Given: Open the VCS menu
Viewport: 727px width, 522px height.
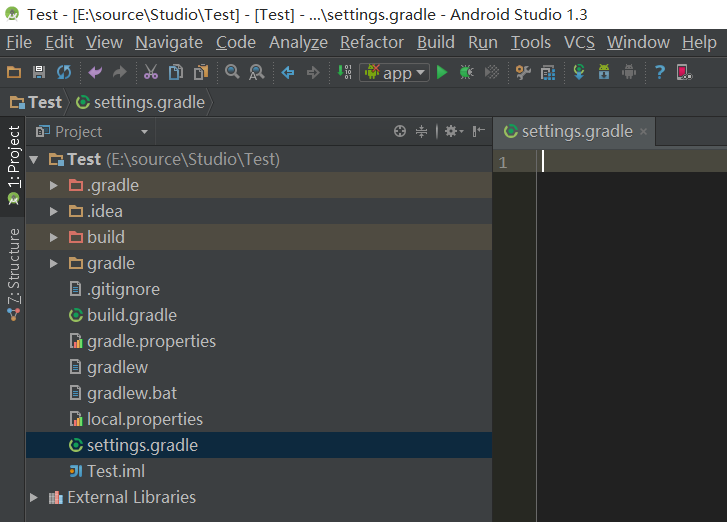Looking at the screenshot, I should coord(579,43).
